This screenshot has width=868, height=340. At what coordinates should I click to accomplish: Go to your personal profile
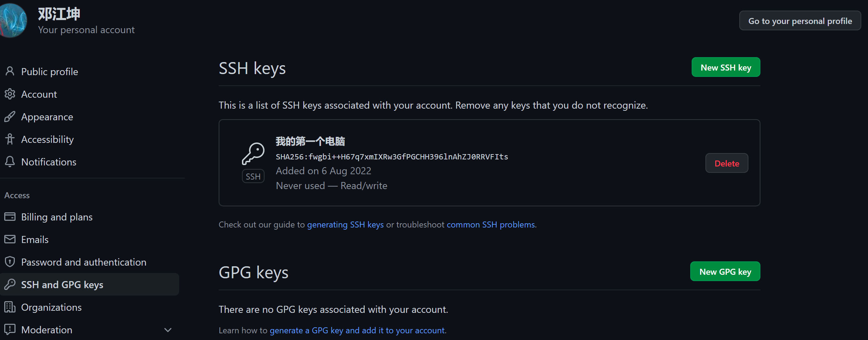800,21
